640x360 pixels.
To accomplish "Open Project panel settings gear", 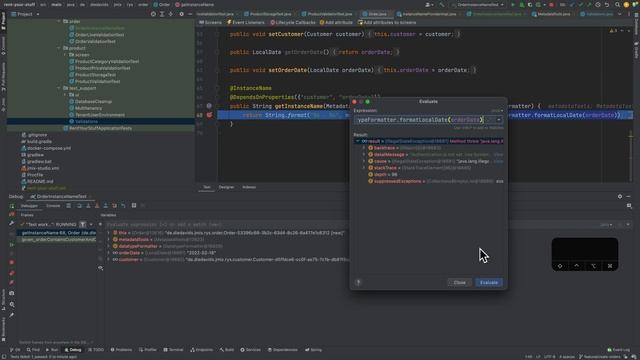I will pyautogui.click(x=181, y=14).
